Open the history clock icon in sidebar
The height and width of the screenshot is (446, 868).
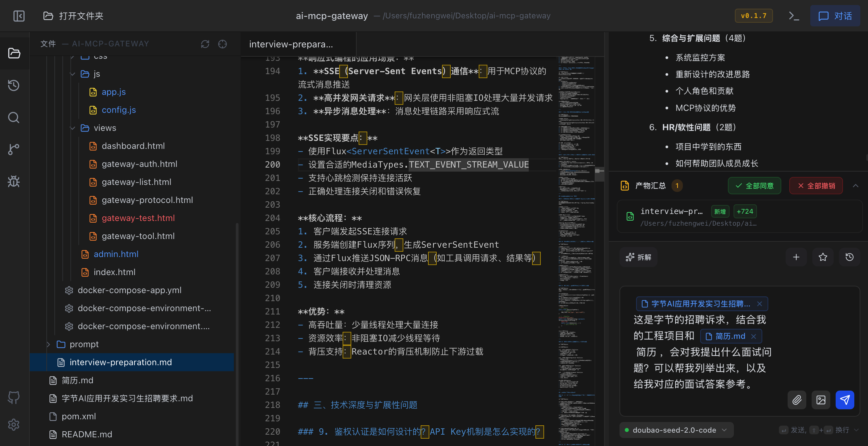(x=14, y=85)
